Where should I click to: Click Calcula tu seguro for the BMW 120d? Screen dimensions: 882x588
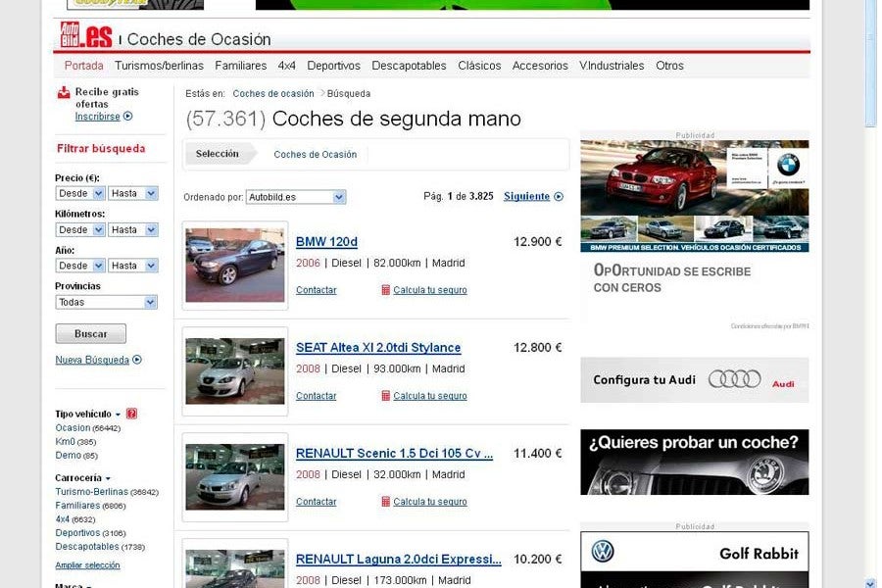pyautogui.click(x=430, y=290)
